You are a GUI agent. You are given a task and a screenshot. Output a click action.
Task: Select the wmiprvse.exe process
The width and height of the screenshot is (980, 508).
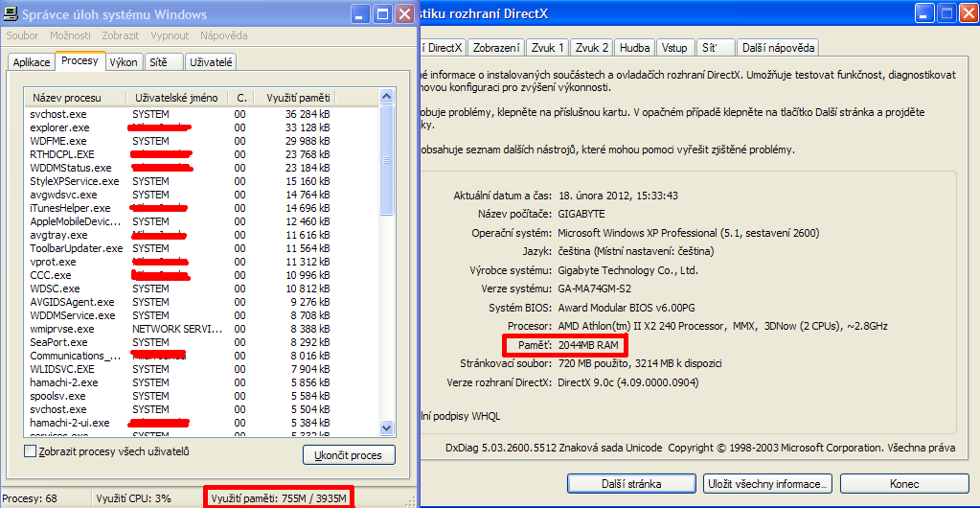coord(201,329)
